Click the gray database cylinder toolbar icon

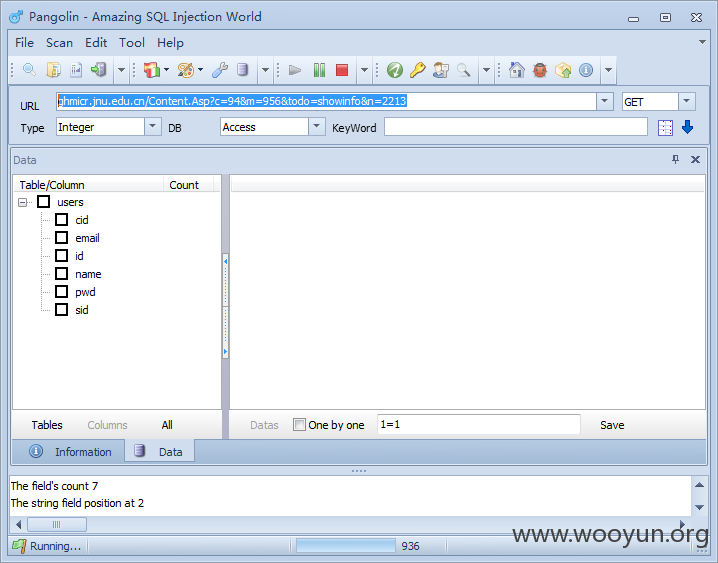coord(242,70)
